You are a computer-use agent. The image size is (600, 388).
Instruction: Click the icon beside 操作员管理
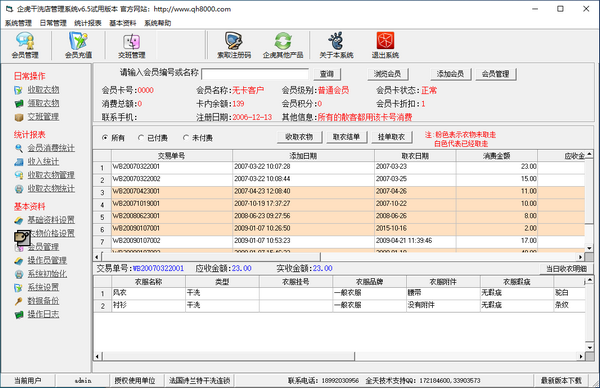pos(18,261)
